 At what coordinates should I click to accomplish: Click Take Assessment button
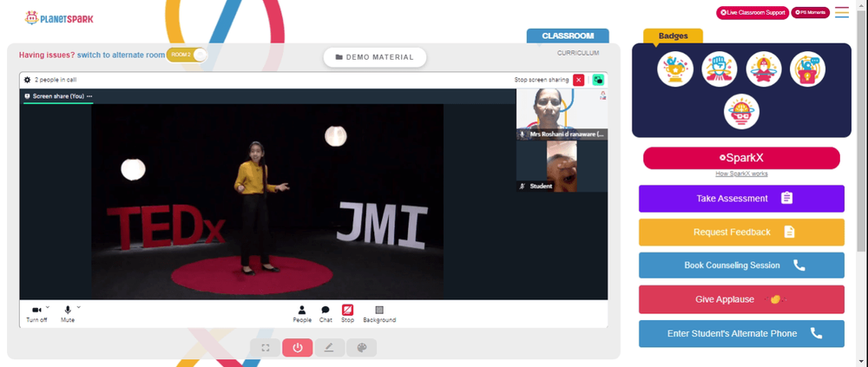click(741, 198)
